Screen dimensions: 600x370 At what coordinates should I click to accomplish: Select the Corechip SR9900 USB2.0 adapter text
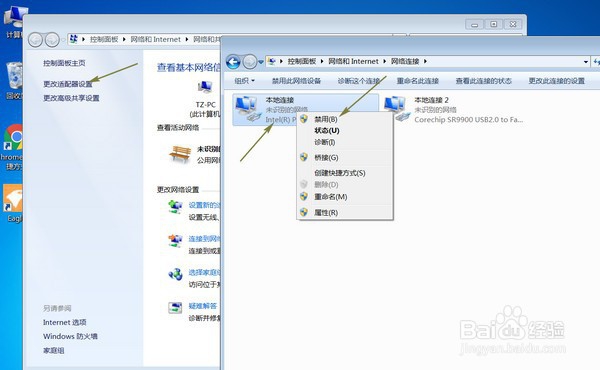tap(468, 119)
